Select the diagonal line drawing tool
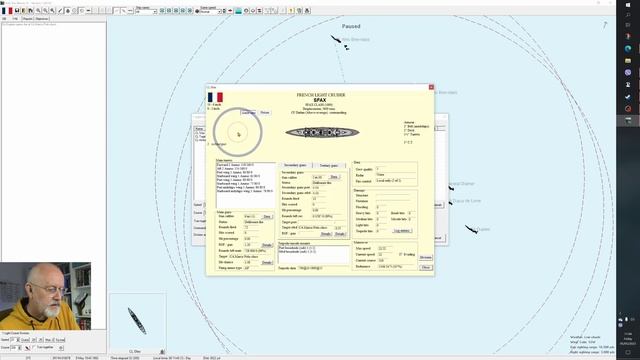Screen dimensions: 640x360 coord(60,11)
